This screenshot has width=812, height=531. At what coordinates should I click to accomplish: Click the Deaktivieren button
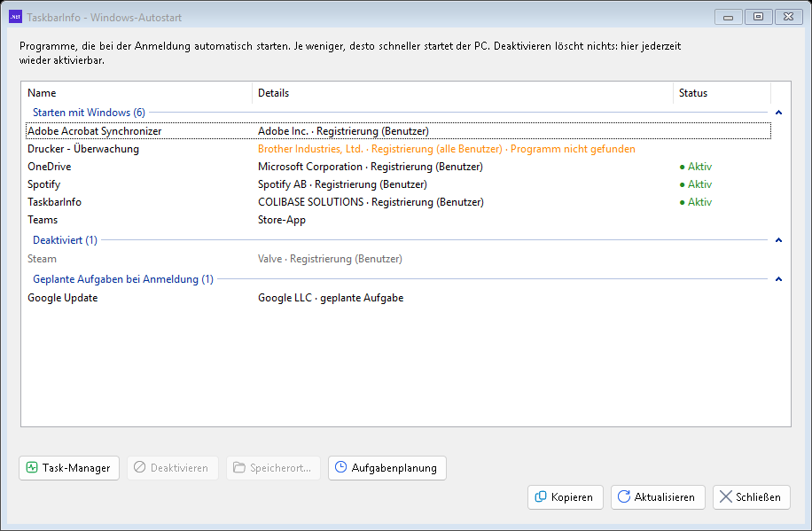click(173, 468)
